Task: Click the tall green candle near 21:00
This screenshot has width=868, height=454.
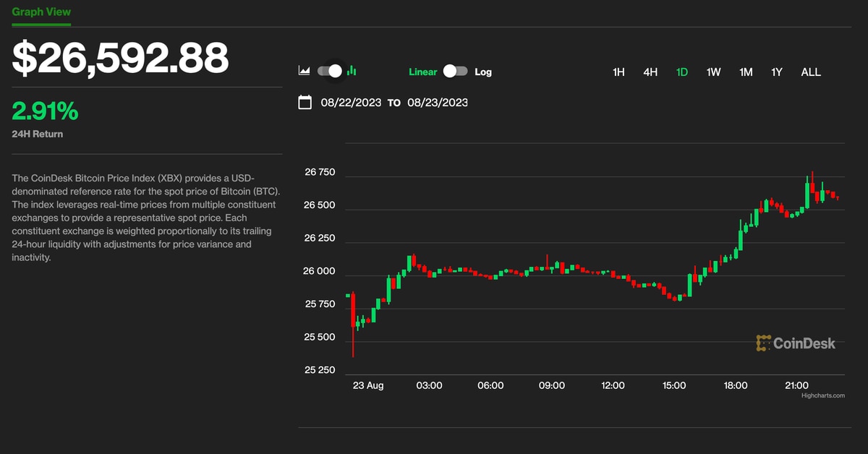Action: 807,194
